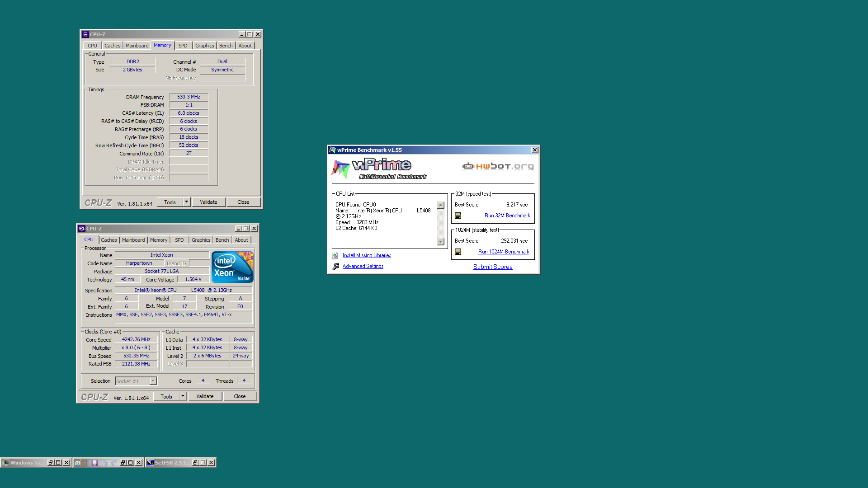The image size is (868, 488).
Task: Click the undo arrow in minimized Paint bar
Action: coord(104,463)
